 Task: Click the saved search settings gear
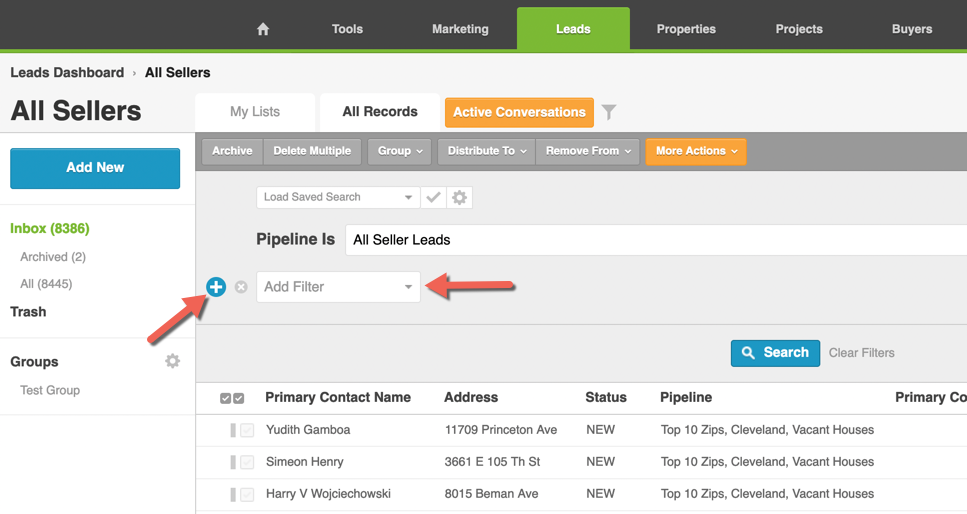coord(459,197)
